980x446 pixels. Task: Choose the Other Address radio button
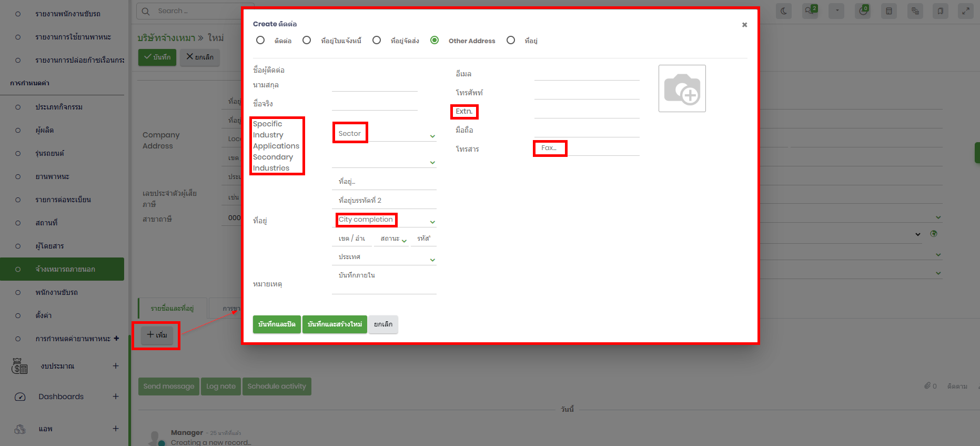pos(435,41)
